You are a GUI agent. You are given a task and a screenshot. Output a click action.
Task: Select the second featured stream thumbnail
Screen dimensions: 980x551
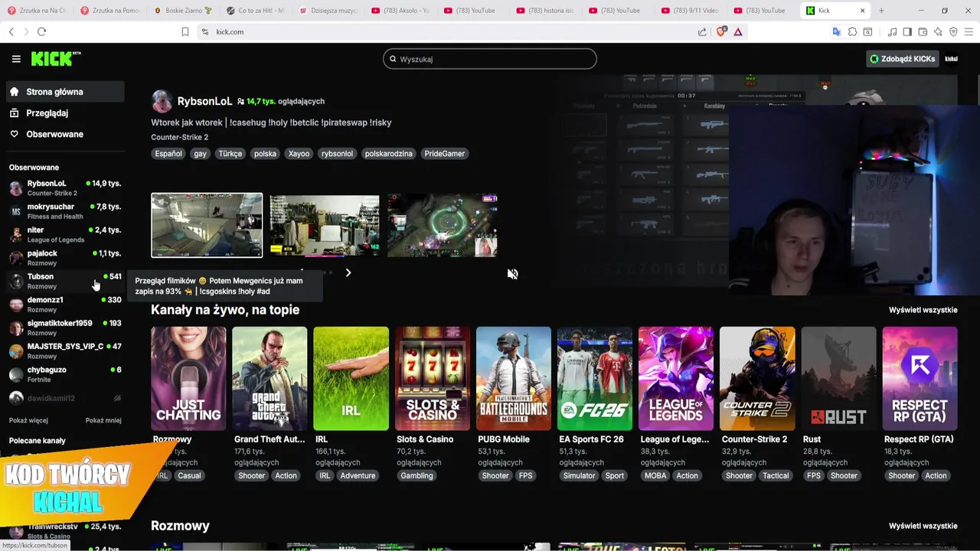(324, 225)
